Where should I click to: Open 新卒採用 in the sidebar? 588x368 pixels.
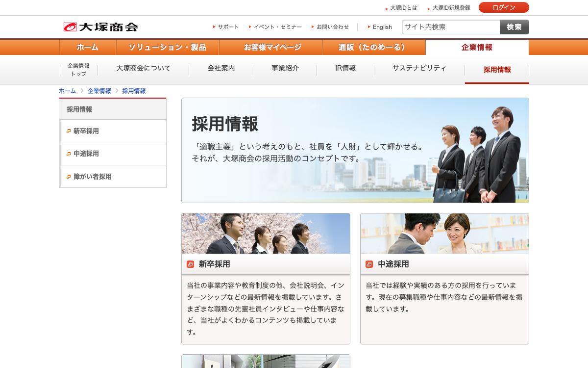[113, 131]
